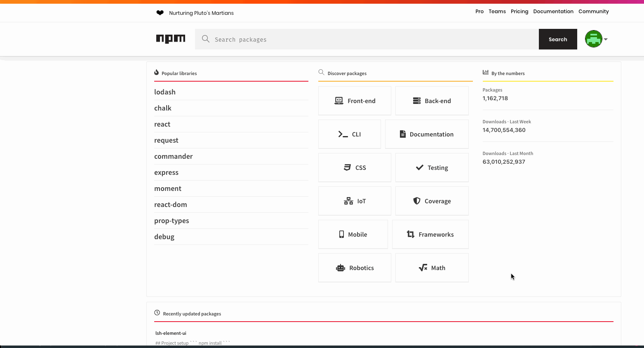Image resolution: width=644 pixels, height=348 pixels.
Task: Click the Recently updated packages heading
Action: tap(192, 314)
